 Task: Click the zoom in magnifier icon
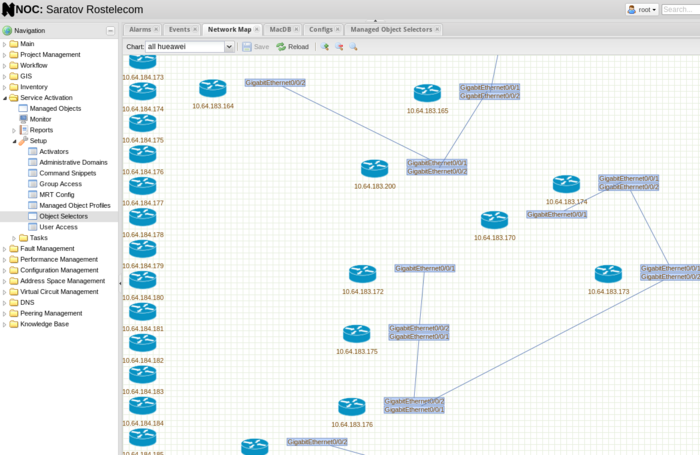click(x=325, y=46)
